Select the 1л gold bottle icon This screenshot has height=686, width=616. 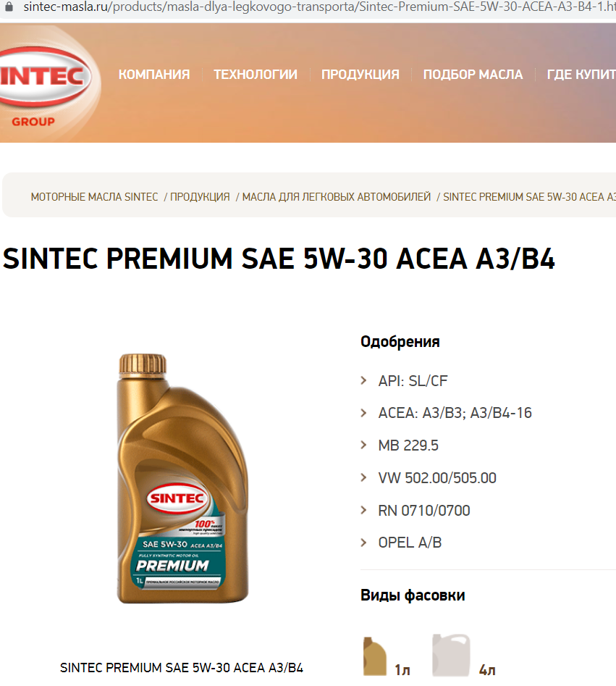point(375,656)
